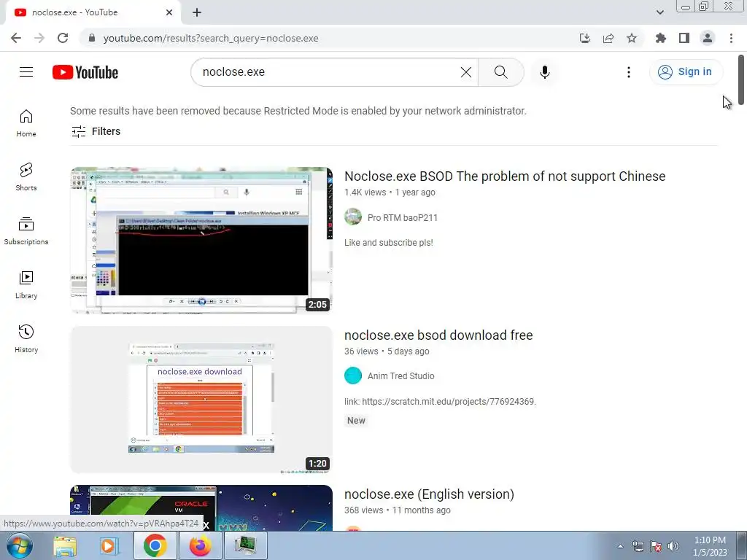Click the scratch.mit.edu link description text
The width and height of the screenshot is (747, 560).
[x=440, y=402]
